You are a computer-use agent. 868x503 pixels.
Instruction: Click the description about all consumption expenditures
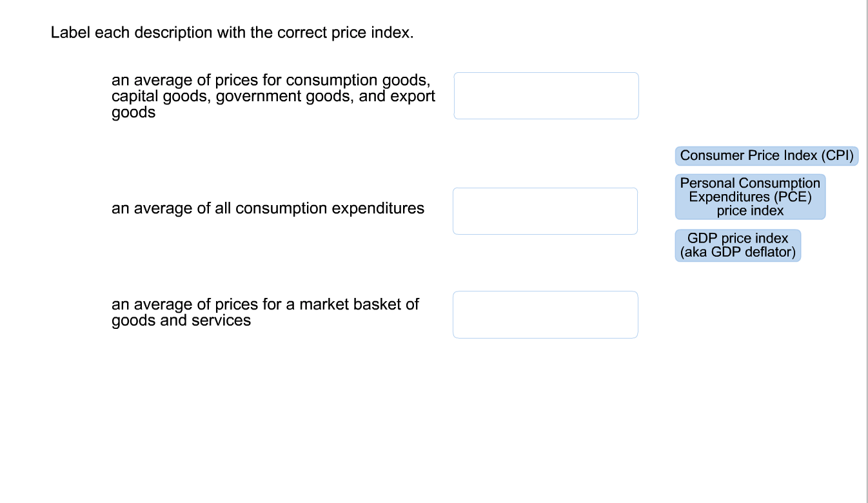point(268,208)
